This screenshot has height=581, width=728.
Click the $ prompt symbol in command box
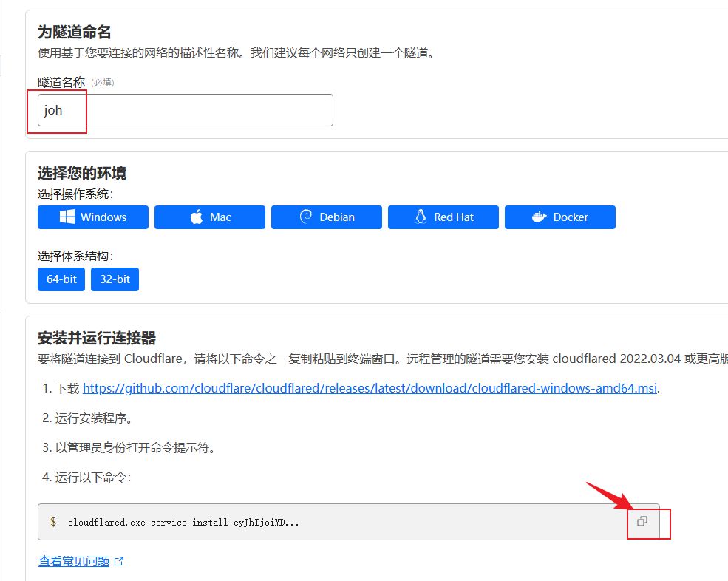pyautogui.click(x=53, y=522)
